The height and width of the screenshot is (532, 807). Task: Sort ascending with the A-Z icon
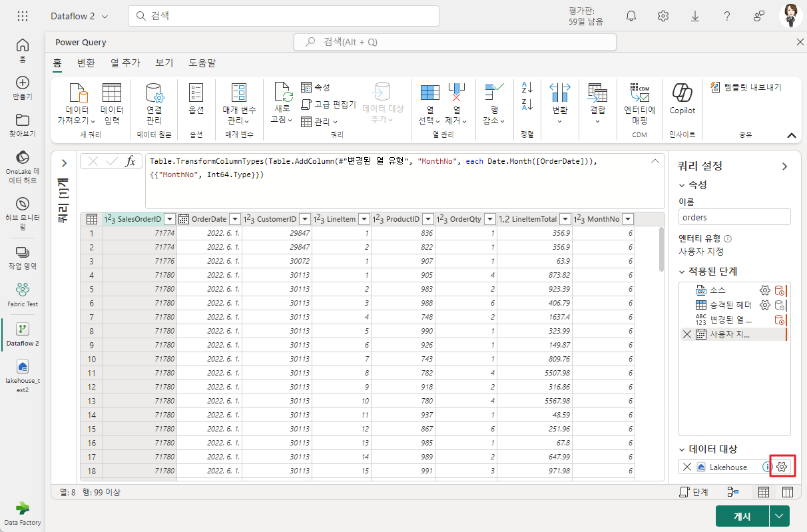[x=527, y=87]
